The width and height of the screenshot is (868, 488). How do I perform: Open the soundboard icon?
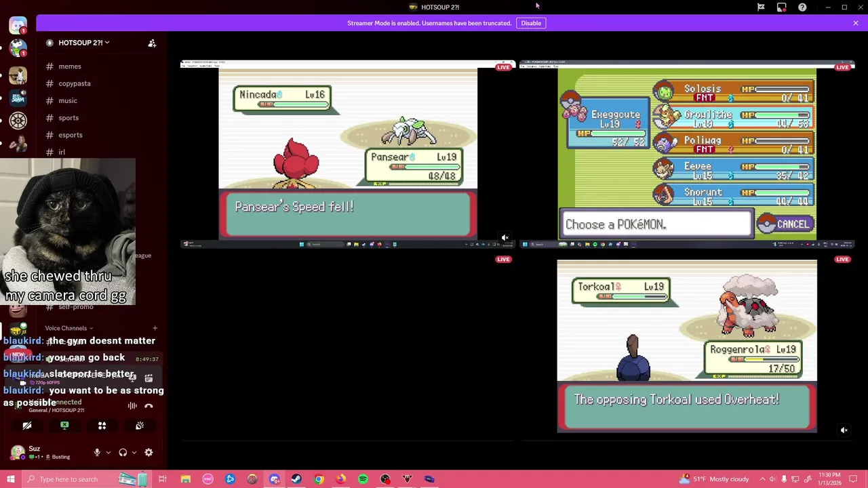pyautogui.click(x=140, y=426)
